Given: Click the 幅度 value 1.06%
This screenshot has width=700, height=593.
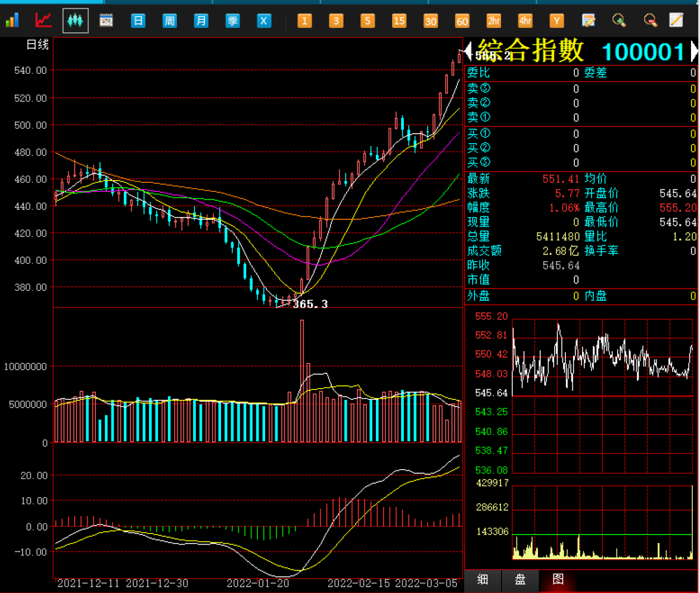Looking at the screenshot, I should coord(564,207).
